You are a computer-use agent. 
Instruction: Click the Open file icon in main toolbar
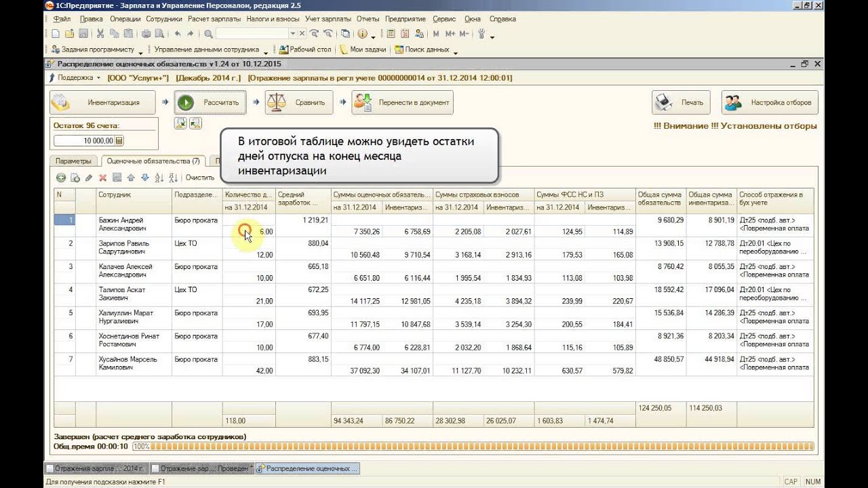point(69,34)
